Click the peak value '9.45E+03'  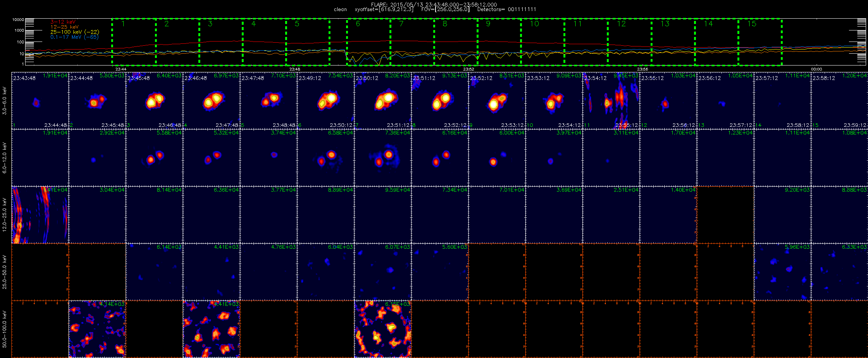pyautogui.click(x=626, y=76)
